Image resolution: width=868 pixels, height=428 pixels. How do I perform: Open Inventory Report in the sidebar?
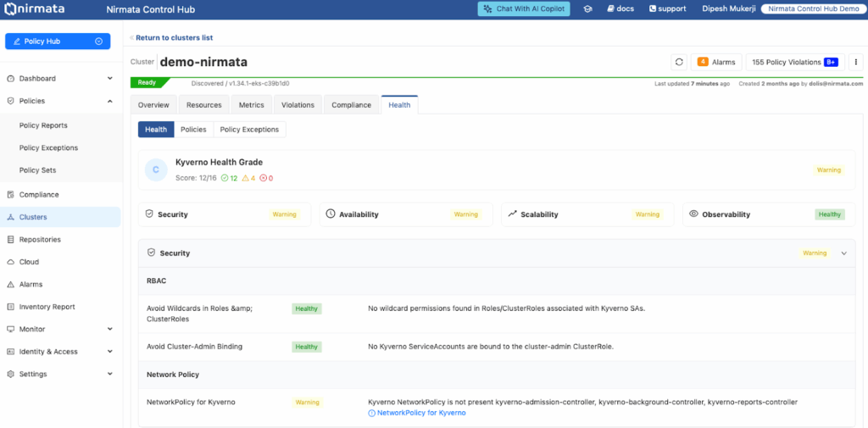click(47, 307)
